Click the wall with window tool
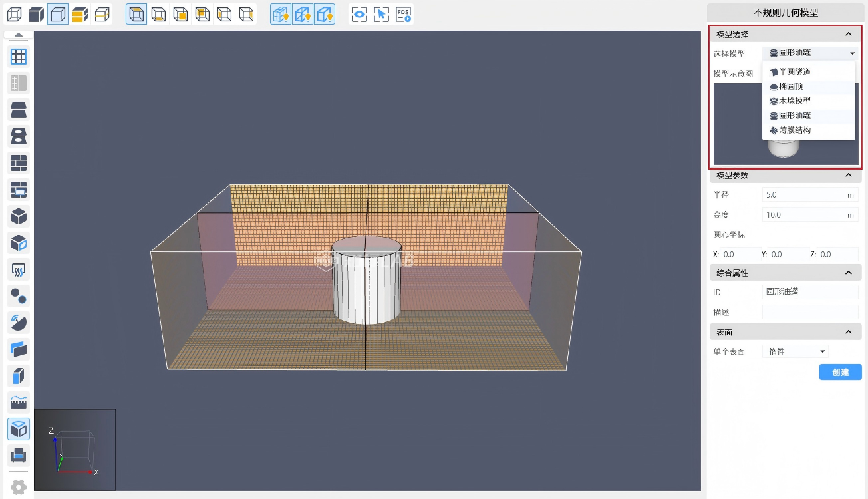Image resolution: width=868 pixels, height=499 pixels. (19, 190)
